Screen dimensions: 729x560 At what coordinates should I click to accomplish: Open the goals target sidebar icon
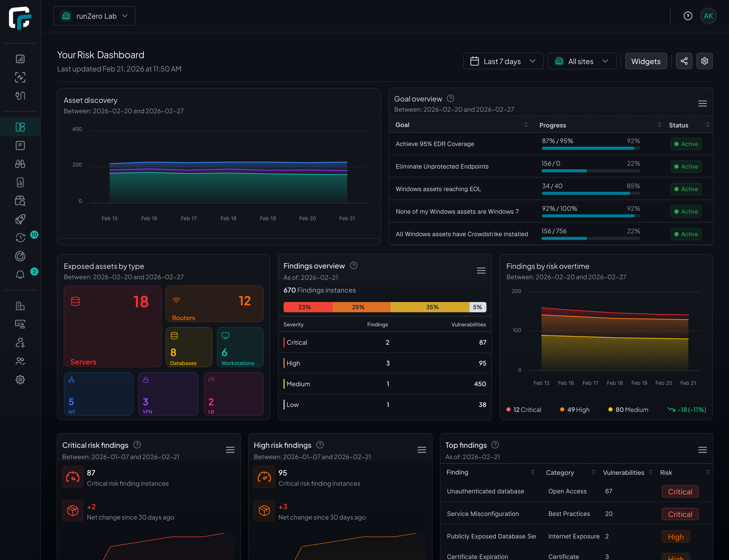tap(20, 256)
